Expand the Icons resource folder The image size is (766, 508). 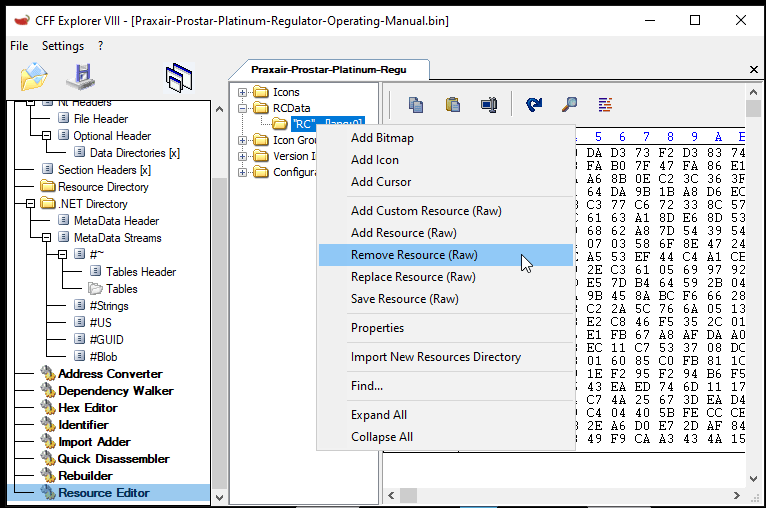pyautogui.click(x=243, y=92)
